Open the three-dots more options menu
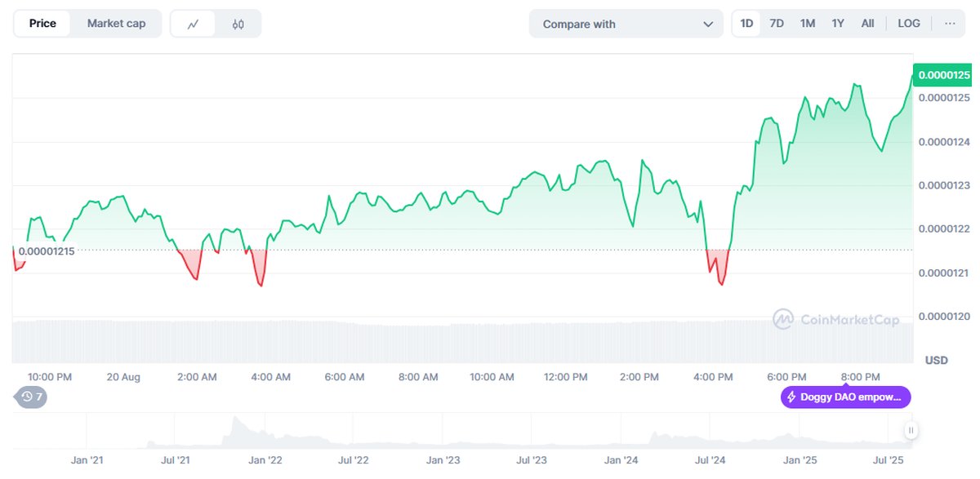 tap(950, 24)
